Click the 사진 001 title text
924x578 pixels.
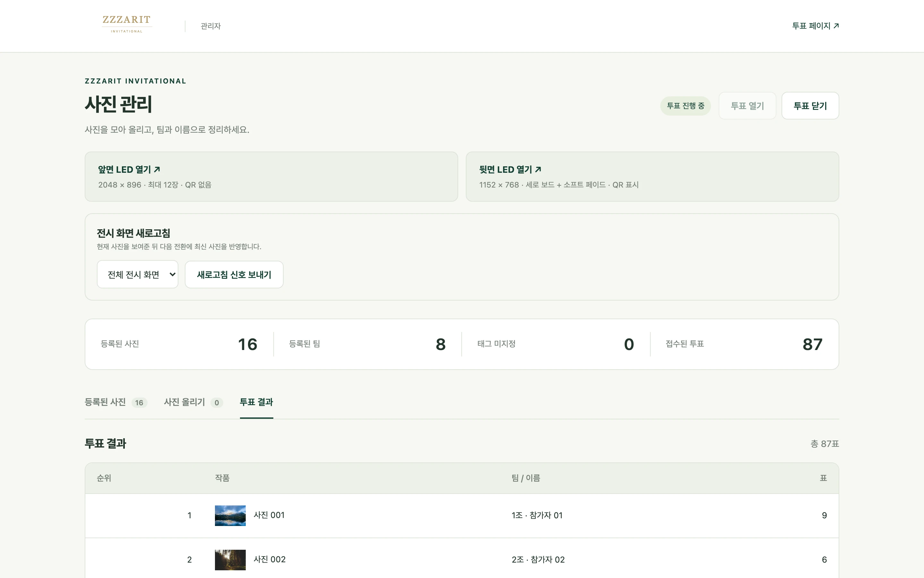click(x=269, y=515)
